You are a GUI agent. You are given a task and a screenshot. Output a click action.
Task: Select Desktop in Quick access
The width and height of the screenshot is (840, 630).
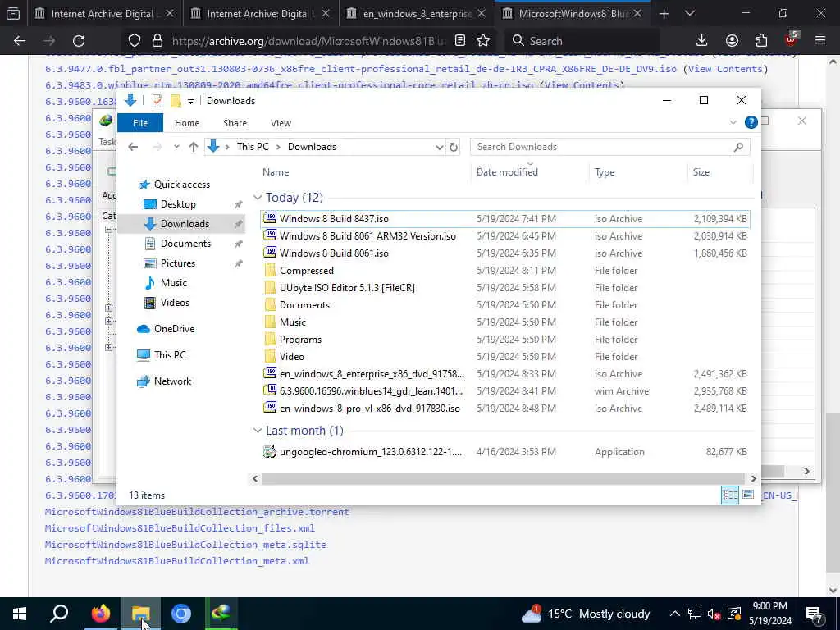[178, 204]
